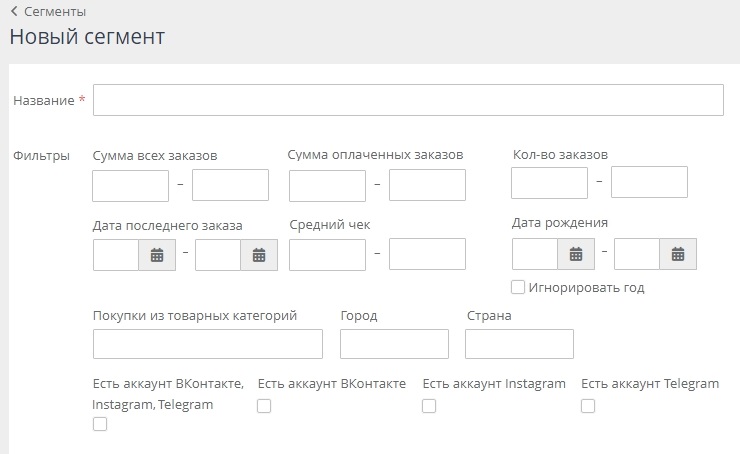The width and height of the screenshot is (740, 454).
Task: Check ВКонтакте, Instagram, Telegram combined checkbox
Action: [x=99, y=424]
